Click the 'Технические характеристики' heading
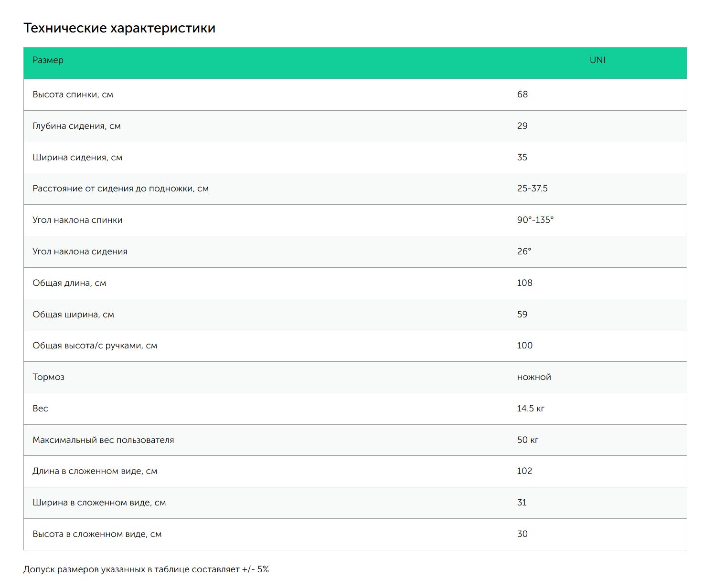The width and height of the screenshot is (714, 588). point(119,28)
